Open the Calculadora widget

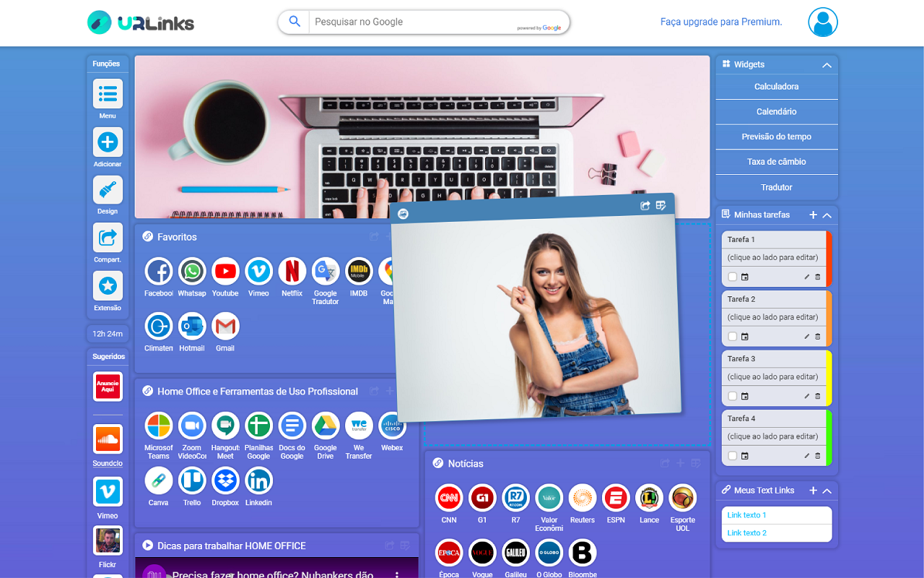coord(777,87)
